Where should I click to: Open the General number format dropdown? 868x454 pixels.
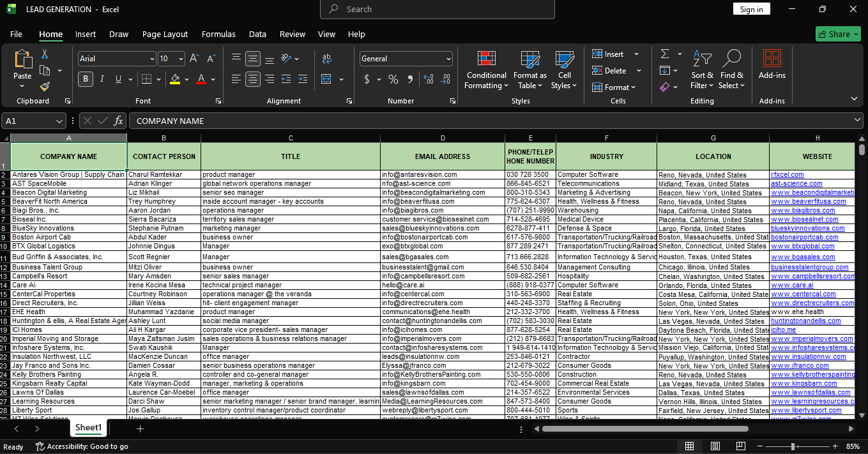448,59
